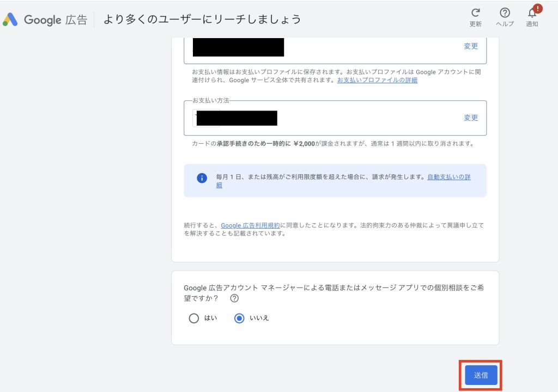Click the Google 広告 product name text
Screen dimensions: 558x392
coord(56,20)
